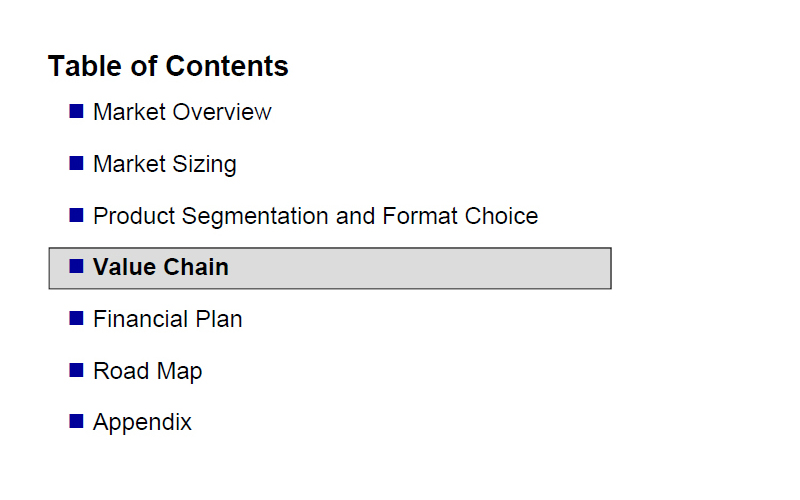The height and width of the screenshot is (500, 800).
Task: Open the Appendix entry
Action: click(x=142, y=423)
